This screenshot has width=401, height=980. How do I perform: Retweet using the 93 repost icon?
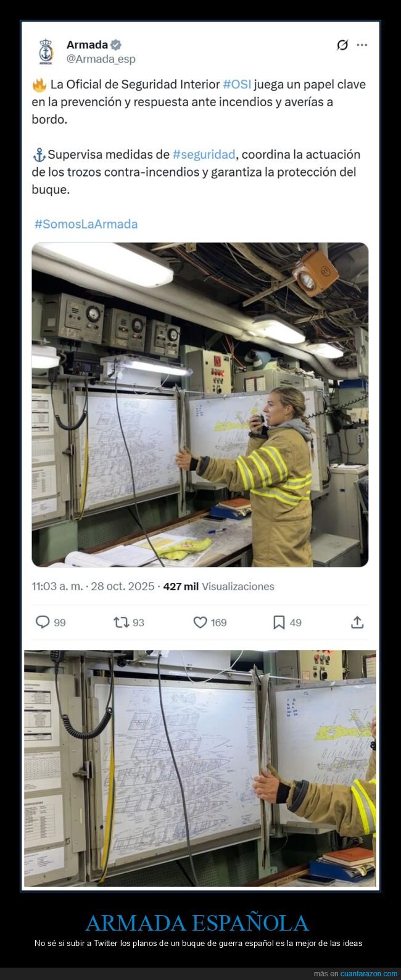(x=121, y=622)
